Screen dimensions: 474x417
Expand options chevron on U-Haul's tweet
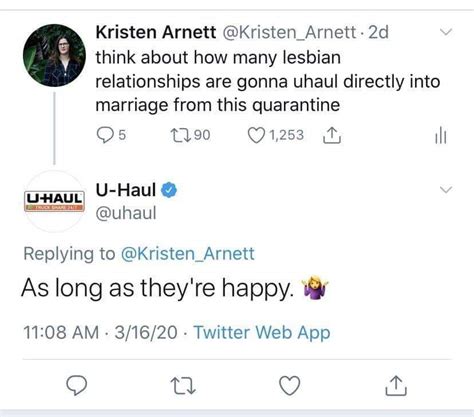click(x=446, y=190)
